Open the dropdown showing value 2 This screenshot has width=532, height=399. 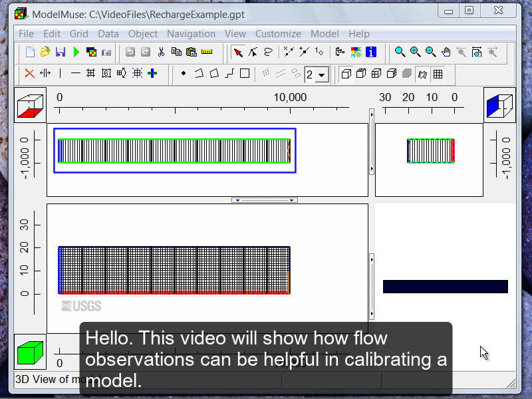coord(323,74)
